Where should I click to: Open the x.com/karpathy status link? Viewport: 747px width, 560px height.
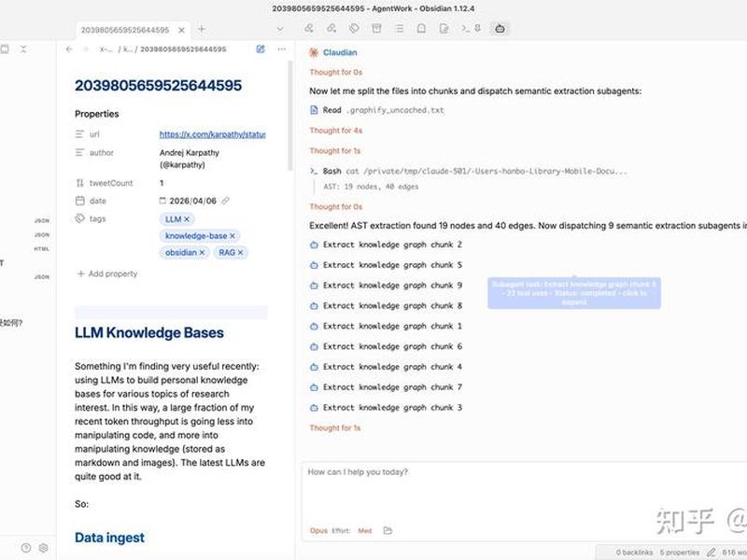[x=213, y=134]
